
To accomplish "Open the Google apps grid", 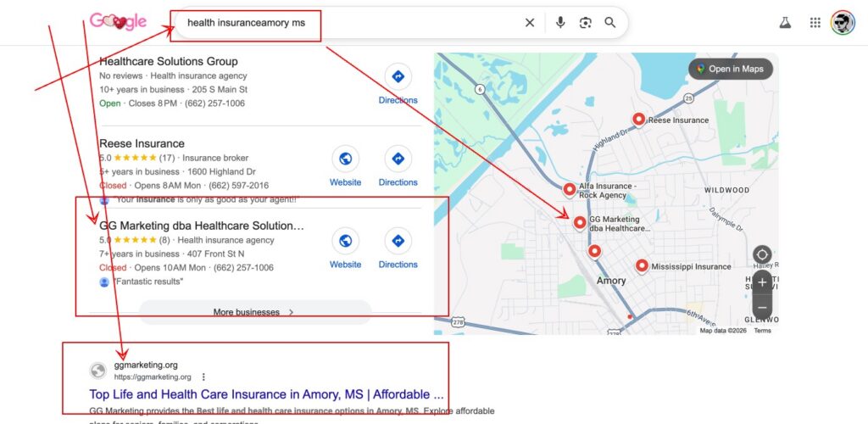I will click(x=815, y=23).
